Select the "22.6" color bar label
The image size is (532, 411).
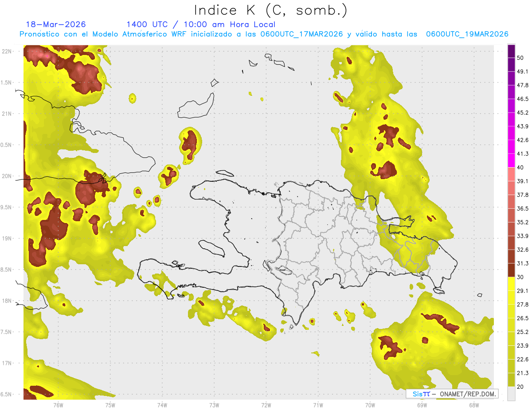[523, 359]
